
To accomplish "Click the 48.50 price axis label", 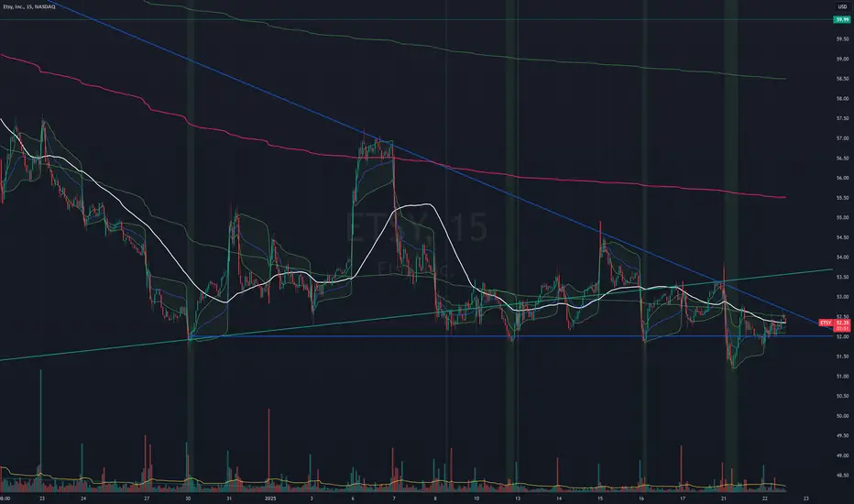I will point(843,475).
